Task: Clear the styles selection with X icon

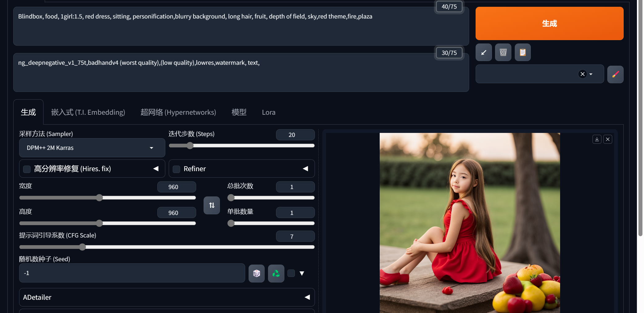Action: 582,74
